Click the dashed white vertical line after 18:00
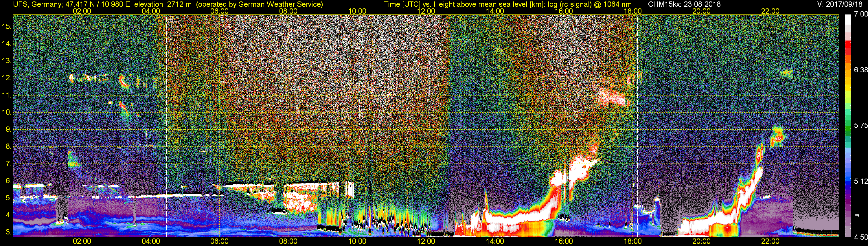868x246 pixels. (x=637, y=126)
